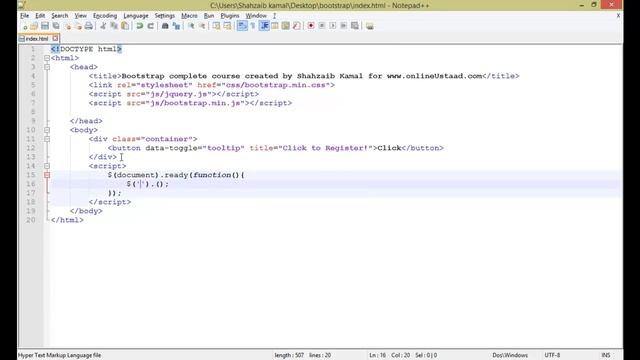
Task: Open the ? help menu
Action: click(x=274, y=16)
